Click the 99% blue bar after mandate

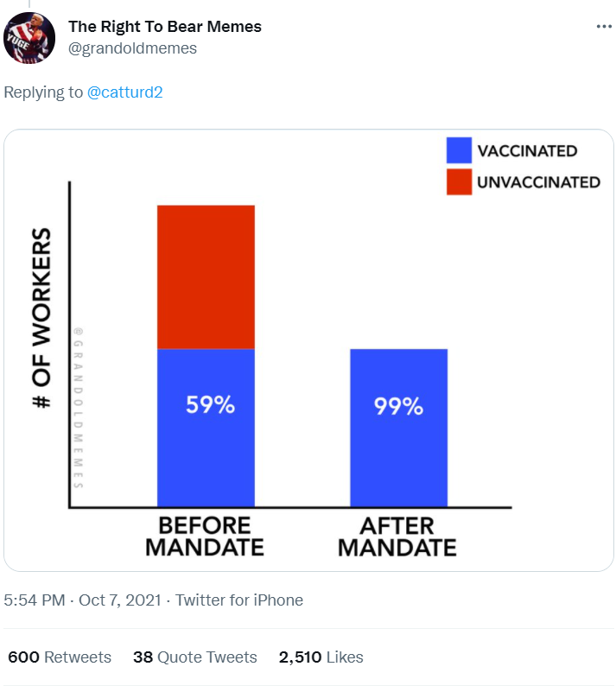(x=399, y=428)
